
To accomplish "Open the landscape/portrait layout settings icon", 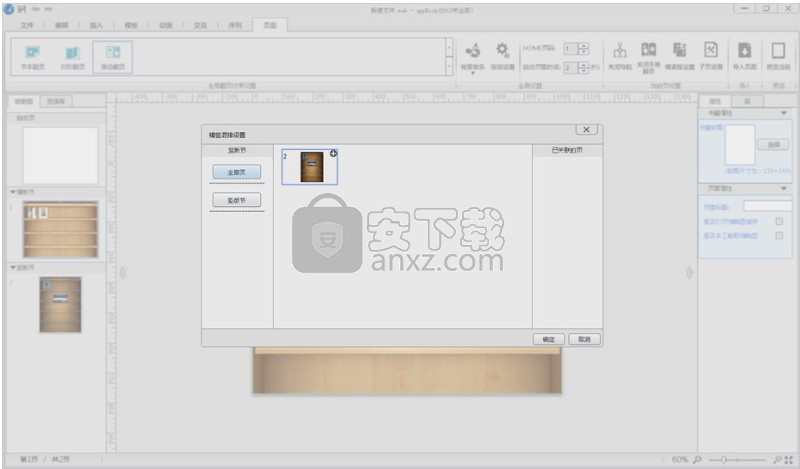I will [x=680, y=50].
